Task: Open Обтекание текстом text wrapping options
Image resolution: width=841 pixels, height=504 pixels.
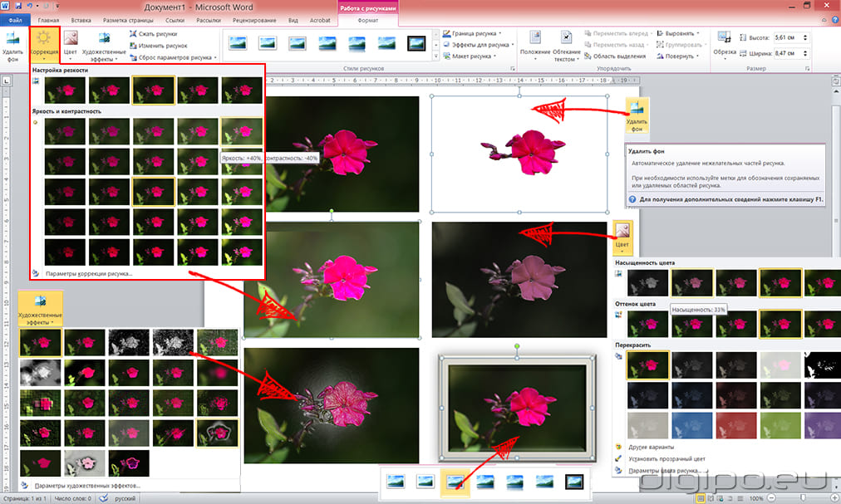Action: coord(566,46)
